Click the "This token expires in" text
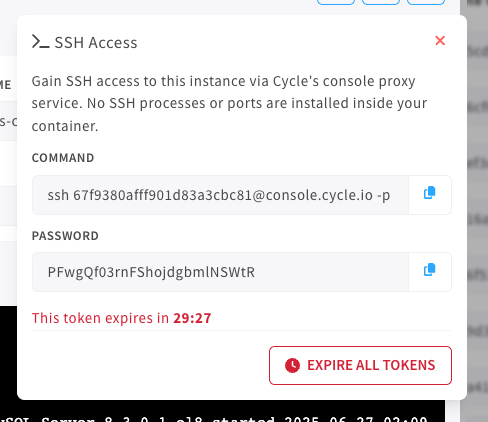488x422 pixels. pos(100,318)
